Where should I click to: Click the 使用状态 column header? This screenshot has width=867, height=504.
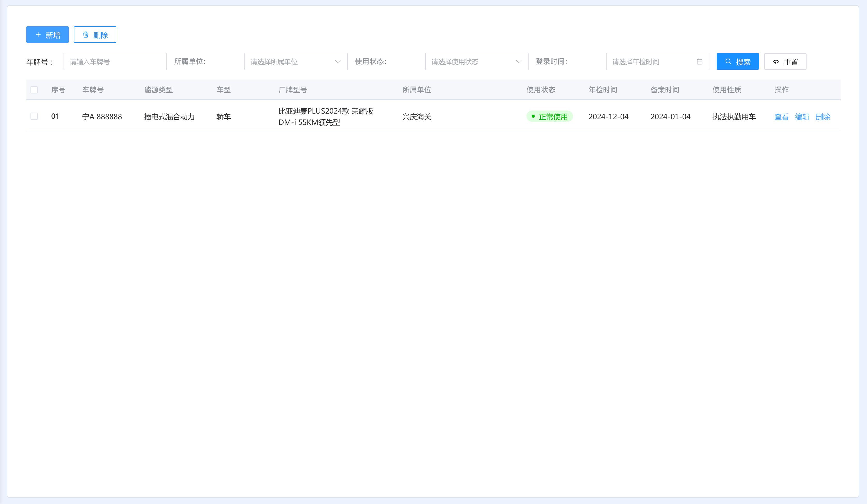pyautogui.click(x=540, y=90)
